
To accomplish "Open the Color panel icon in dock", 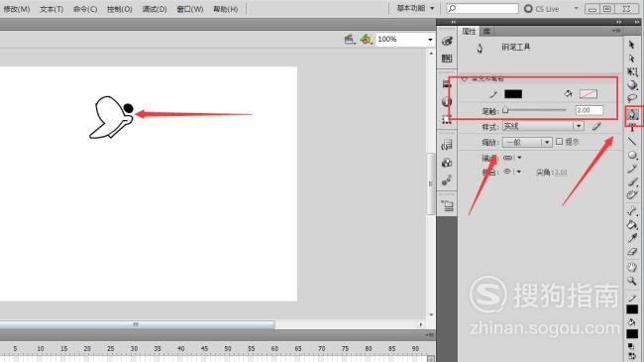I will pos(447,41).
